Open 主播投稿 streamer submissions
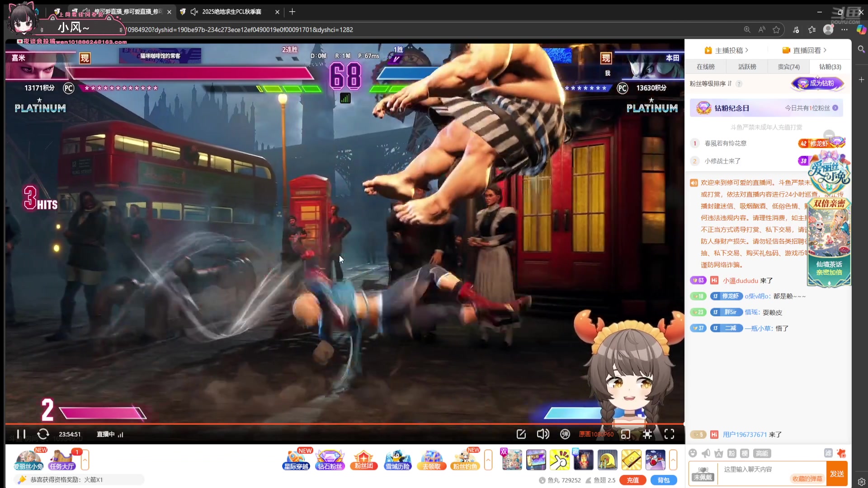Viewport: 868px width, 488px height. pos(726,50)
